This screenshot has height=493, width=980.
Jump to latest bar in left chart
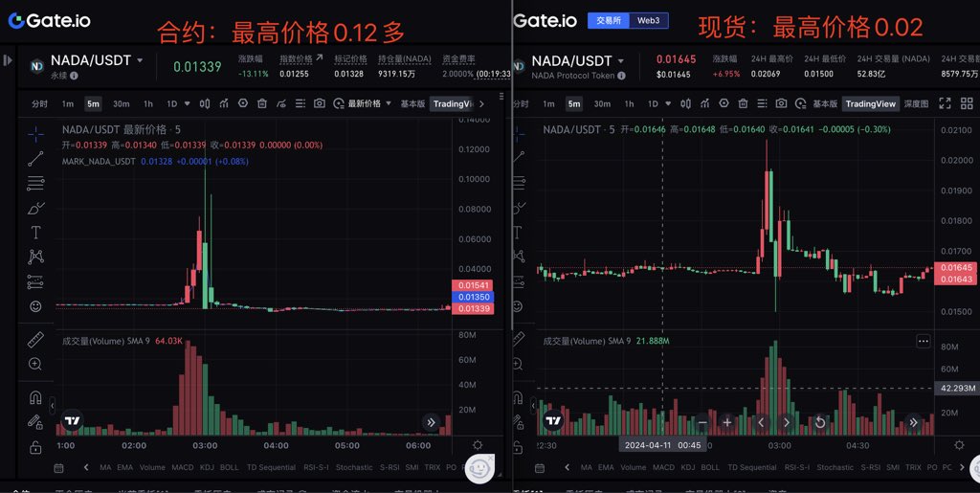click(x=431, y=422)
